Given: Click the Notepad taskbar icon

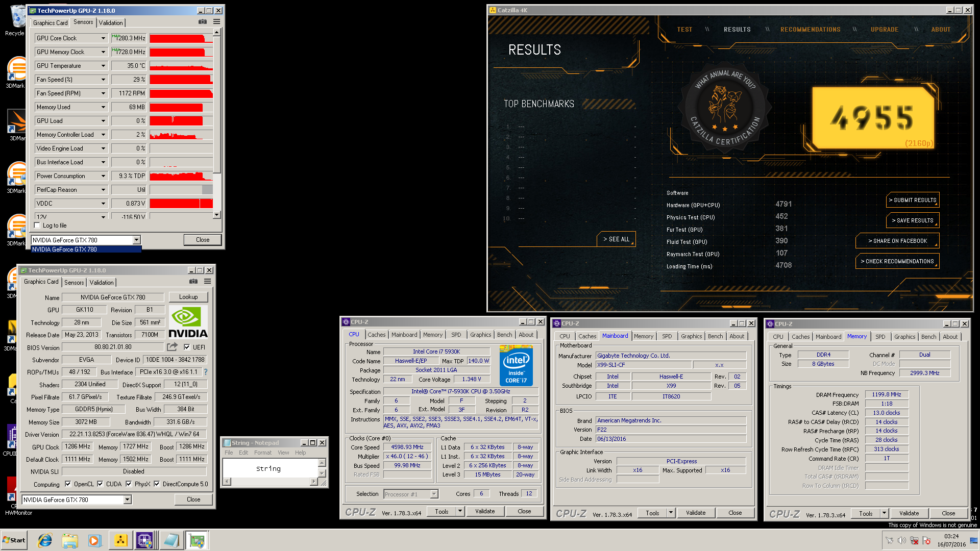Looking at the screenshot, I should coord(171,540).
